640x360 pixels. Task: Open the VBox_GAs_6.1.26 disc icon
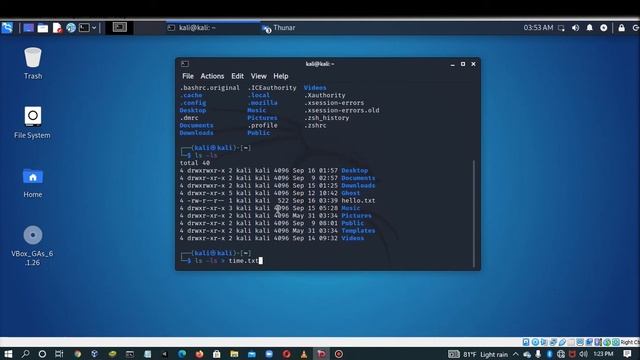tap(32, 245)
